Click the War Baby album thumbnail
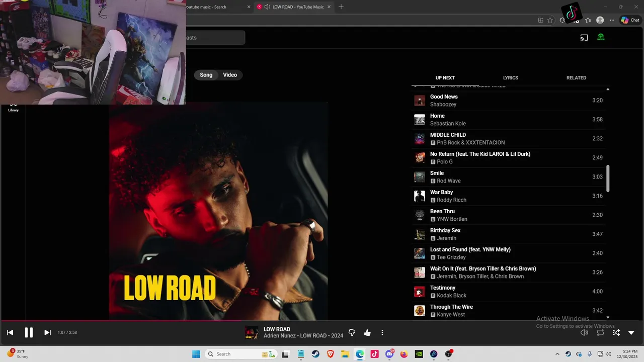 pyautogui.click(x=420, y=196)
